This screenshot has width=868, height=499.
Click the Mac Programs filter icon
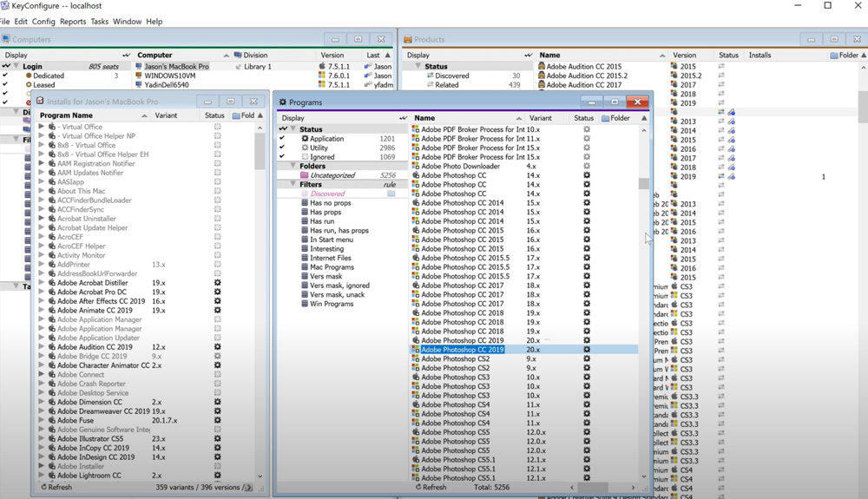(305, 267)
